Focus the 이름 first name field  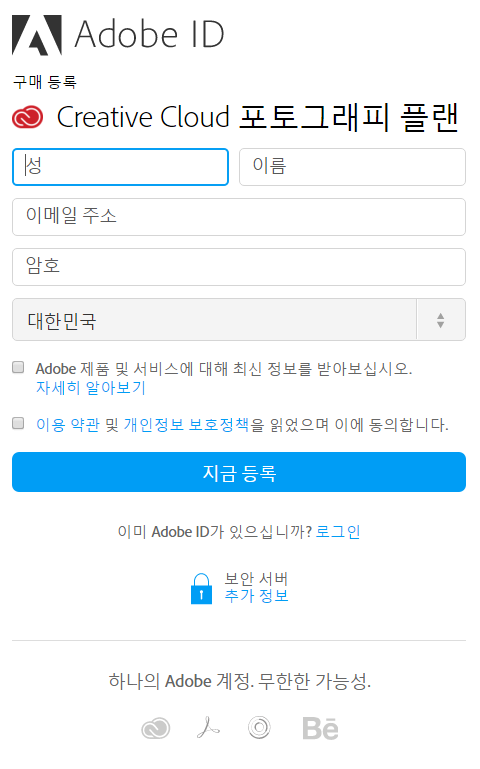tap(352, 167)
